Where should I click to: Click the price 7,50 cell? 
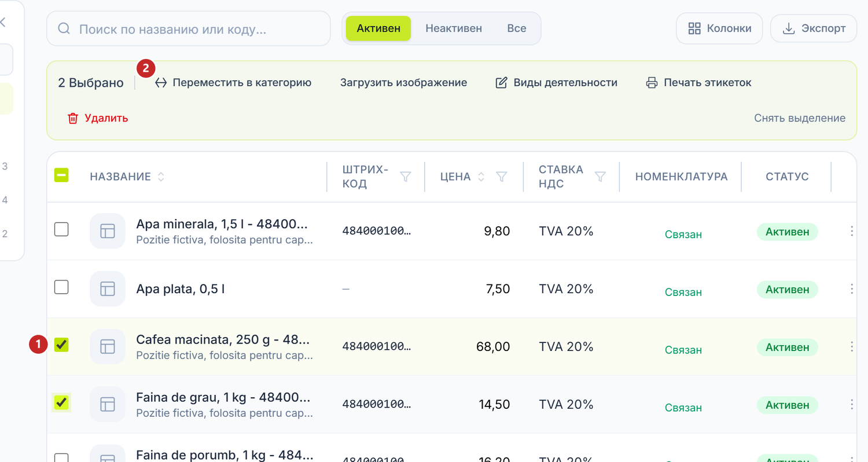[x=498, y=289]
